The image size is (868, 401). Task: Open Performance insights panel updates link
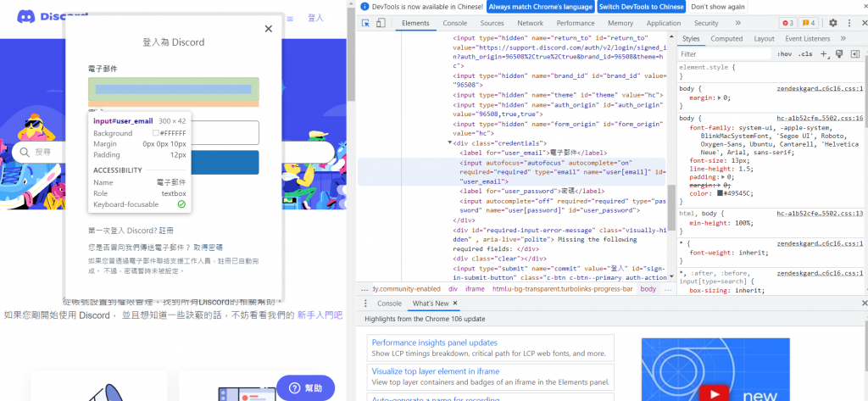[x=435, y=343]
